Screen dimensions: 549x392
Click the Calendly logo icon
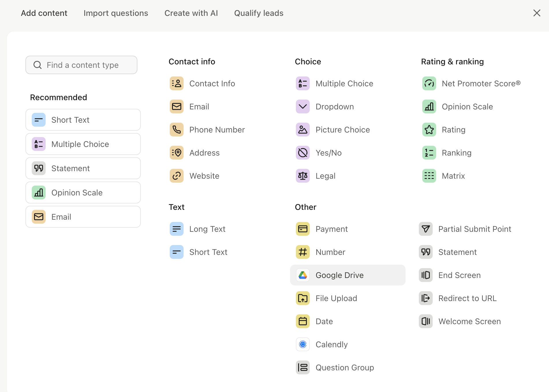click(303, 344)
